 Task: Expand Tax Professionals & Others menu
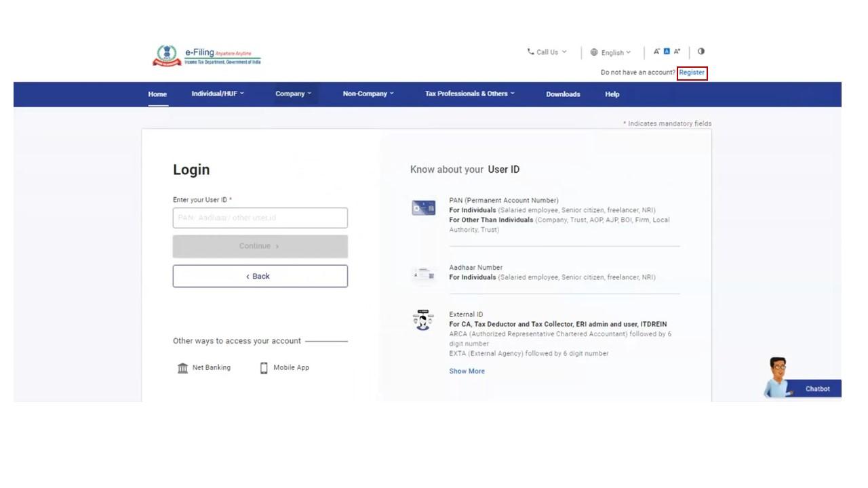coord(469,94)
